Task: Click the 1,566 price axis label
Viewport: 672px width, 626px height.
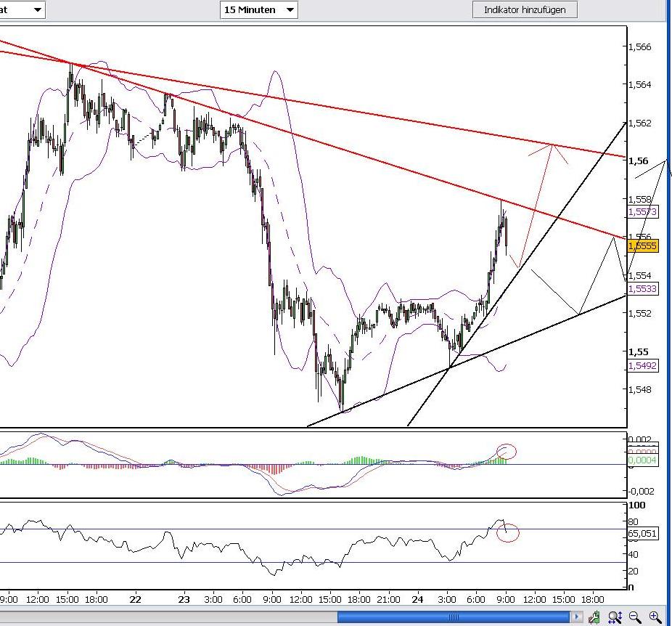Action: pos(640,46)
